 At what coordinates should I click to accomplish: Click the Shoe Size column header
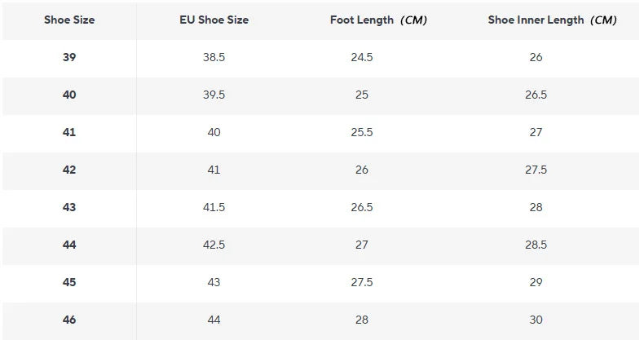pos(69,20)
